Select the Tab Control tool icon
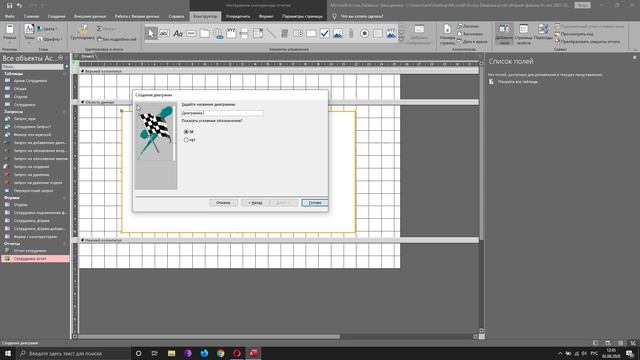This screenshot has width=640, height=360. pos(204,33)
